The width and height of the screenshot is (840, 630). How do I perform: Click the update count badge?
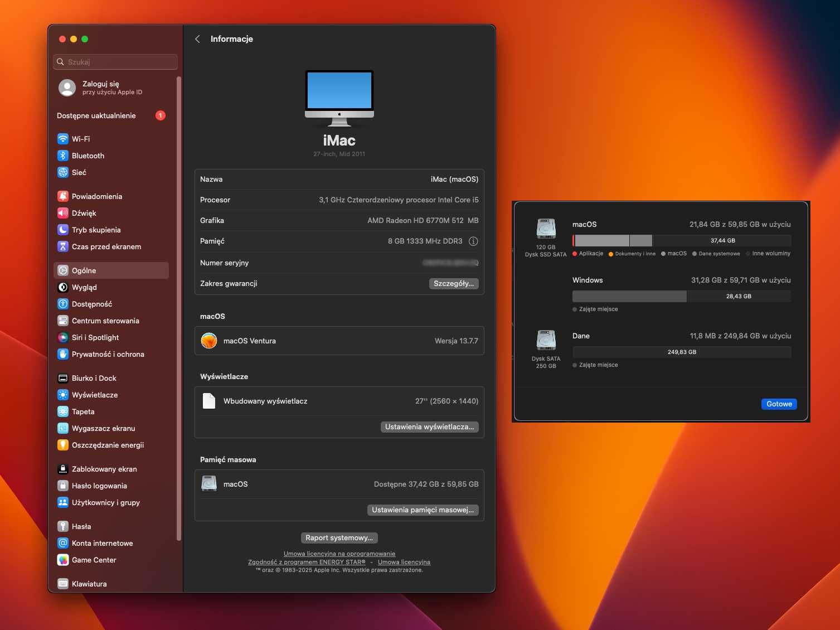click(161, 115)
